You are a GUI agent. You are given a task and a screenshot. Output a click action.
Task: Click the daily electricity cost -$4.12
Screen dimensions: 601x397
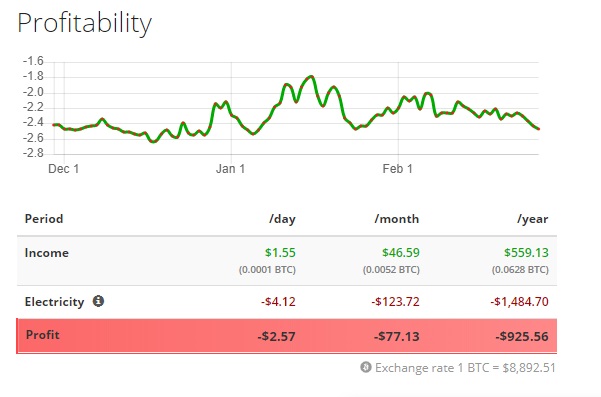278,302
